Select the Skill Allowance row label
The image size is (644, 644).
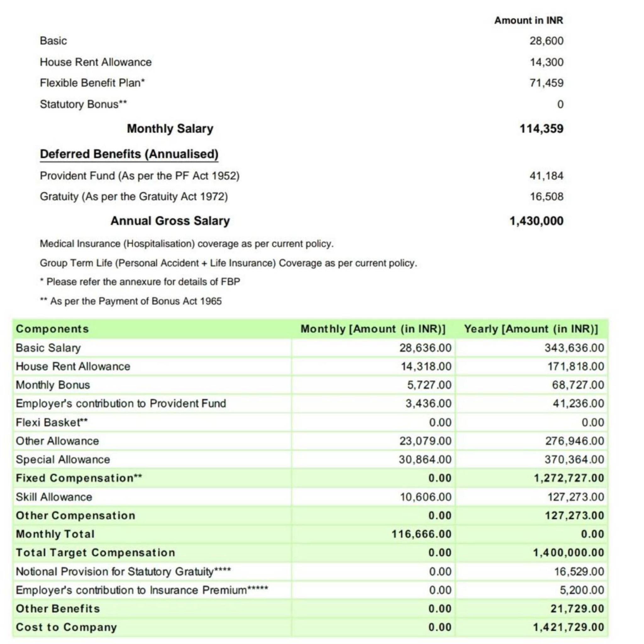click(x=54, y=497)
